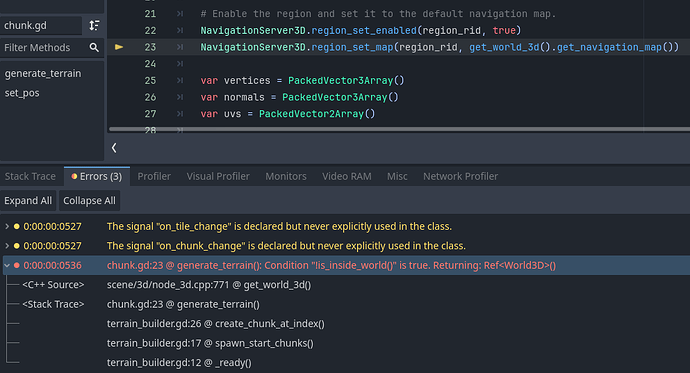The height and width of the screenshot is (373, 690).
Task: Open the Profiler tab
Action: (154, 176)
